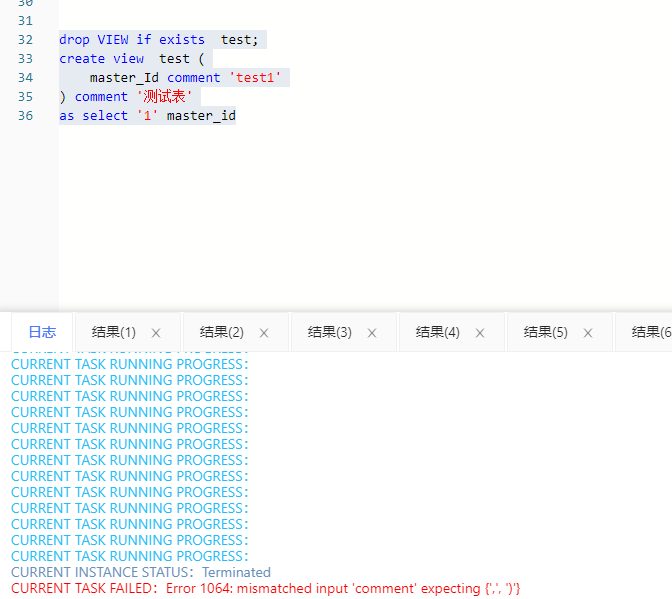Close the 结果(2) tab
Screen dimensions: 672x599
pyautogui.click(x=264, y=333)
